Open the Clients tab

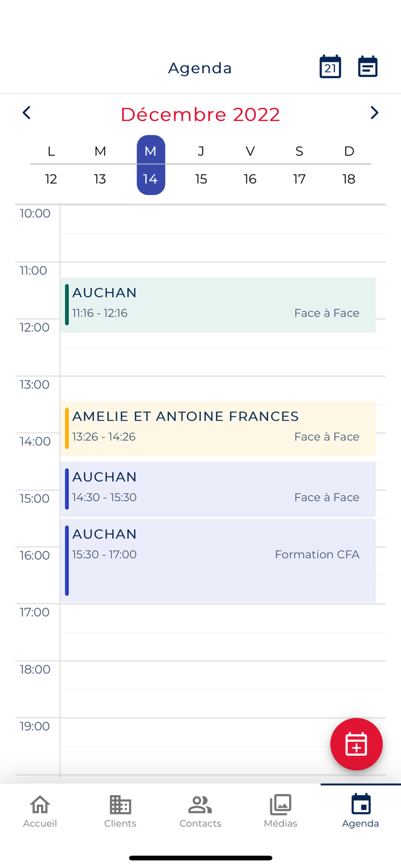click(x=120, y=811)
